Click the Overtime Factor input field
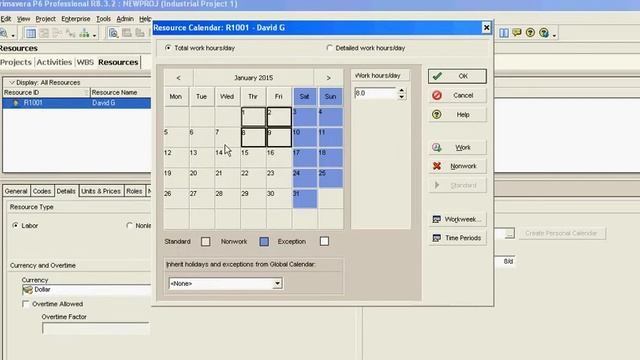This screenshot has width=640, height=360. (96, 328)
